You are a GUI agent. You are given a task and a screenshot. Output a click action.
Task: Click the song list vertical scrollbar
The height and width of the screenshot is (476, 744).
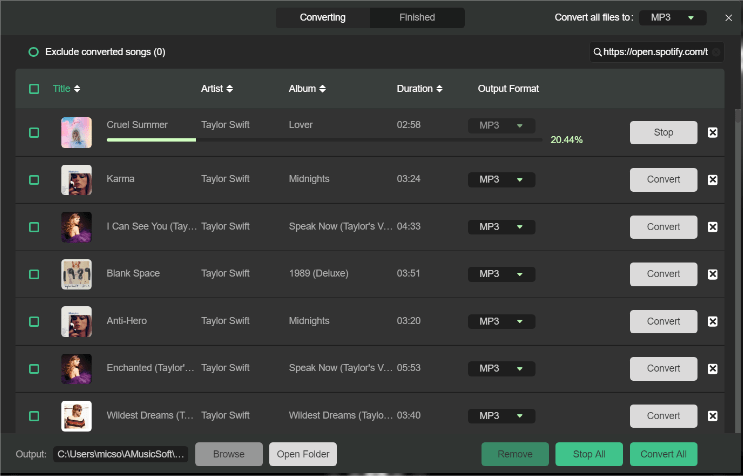point(738,271)
